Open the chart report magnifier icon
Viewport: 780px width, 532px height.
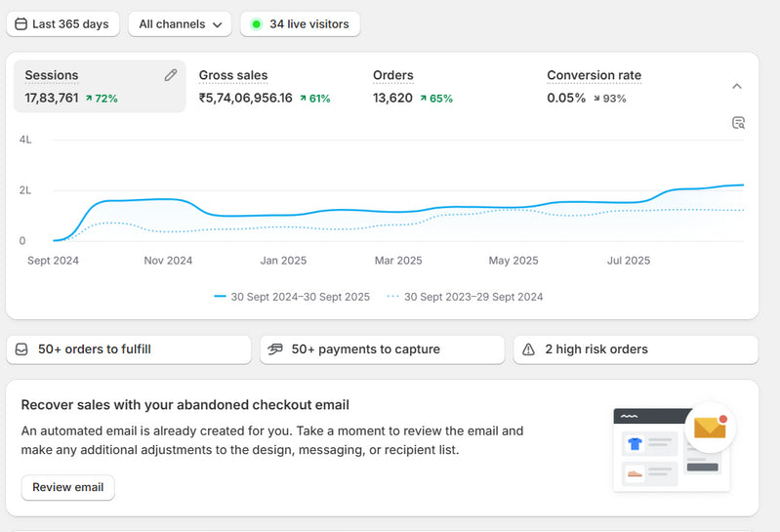[x=738, y=123]
